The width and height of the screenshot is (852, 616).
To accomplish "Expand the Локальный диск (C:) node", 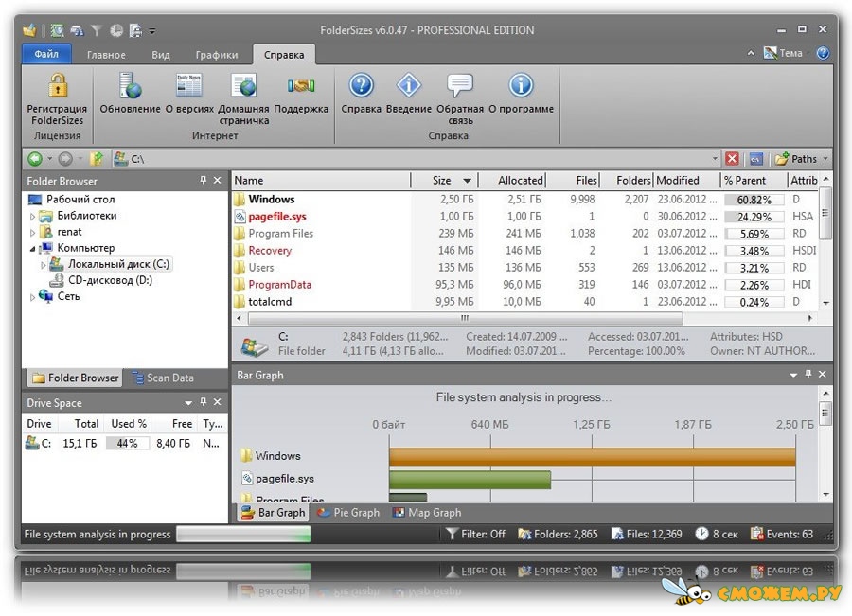I will 43,265.
